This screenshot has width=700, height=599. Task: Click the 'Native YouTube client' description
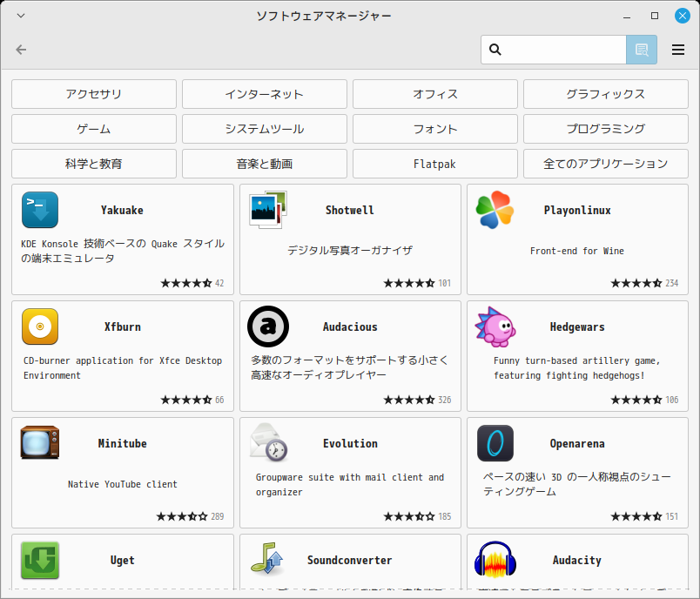coord(122,484)
